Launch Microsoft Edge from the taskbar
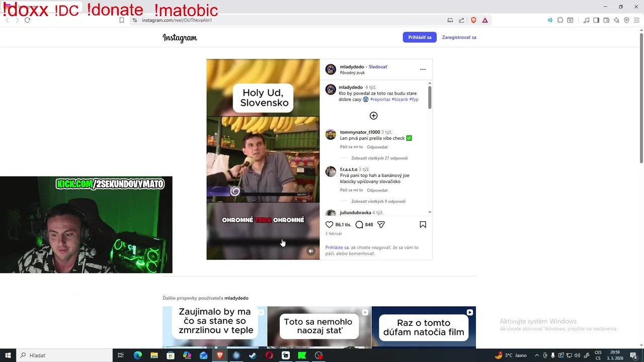This screenshot has width=644, height=362. point(138,355)
